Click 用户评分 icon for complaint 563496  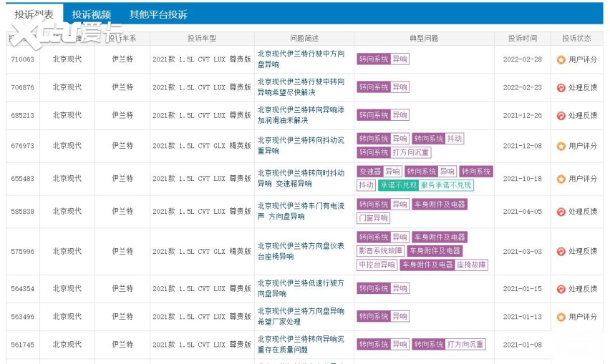coord(561,317)
